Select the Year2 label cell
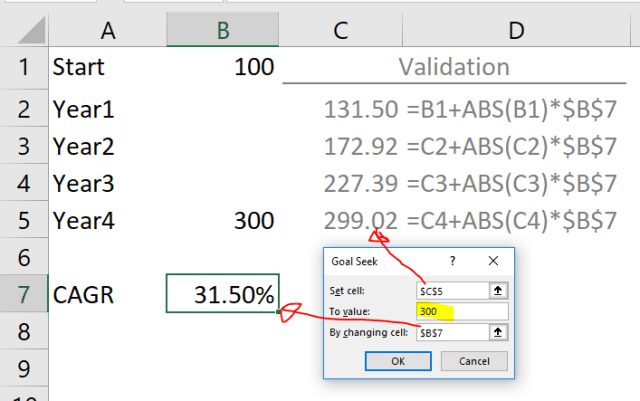 coord(108,146)
